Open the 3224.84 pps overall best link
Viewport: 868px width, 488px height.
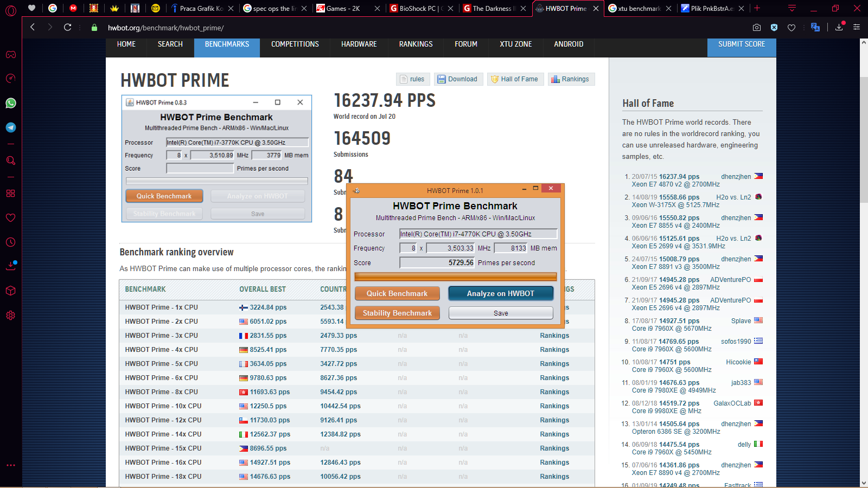coord(268,307)
